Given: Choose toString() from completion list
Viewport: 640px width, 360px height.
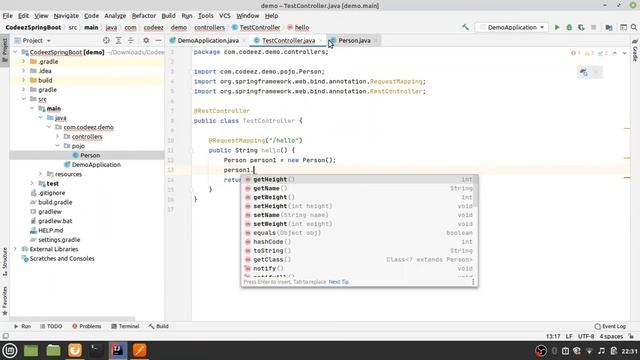Looking at the screenshot, I should pos(359,251).
